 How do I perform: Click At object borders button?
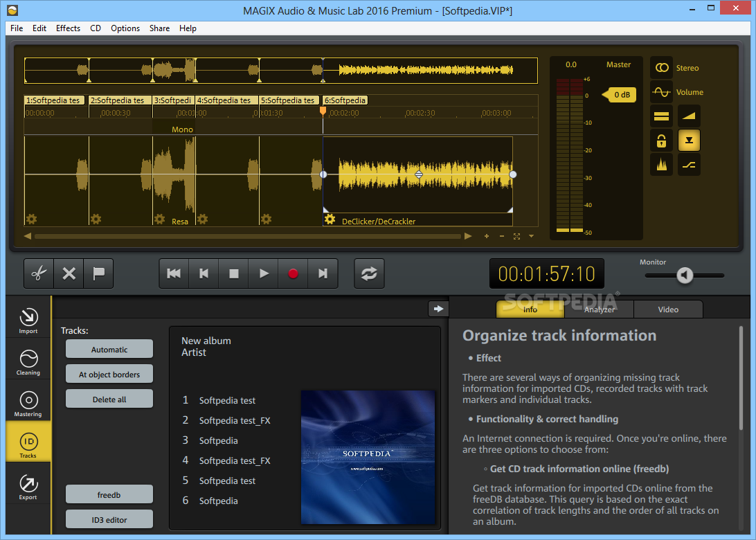coord(109,374)
